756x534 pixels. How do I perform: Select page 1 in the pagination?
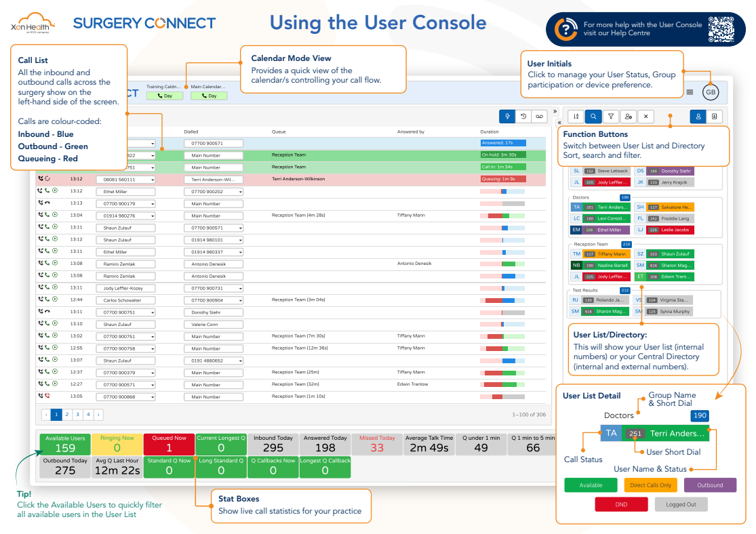click(x=56, y=415)
